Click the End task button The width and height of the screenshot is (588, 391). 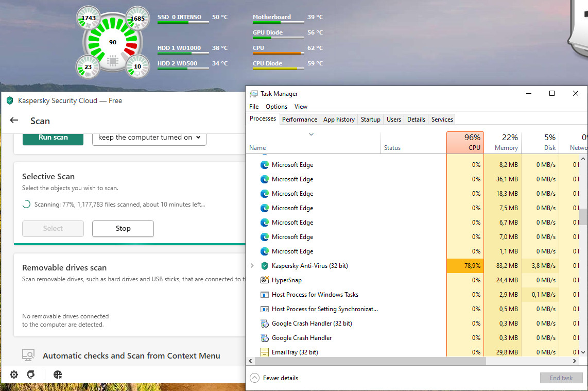tap(561, 378)
